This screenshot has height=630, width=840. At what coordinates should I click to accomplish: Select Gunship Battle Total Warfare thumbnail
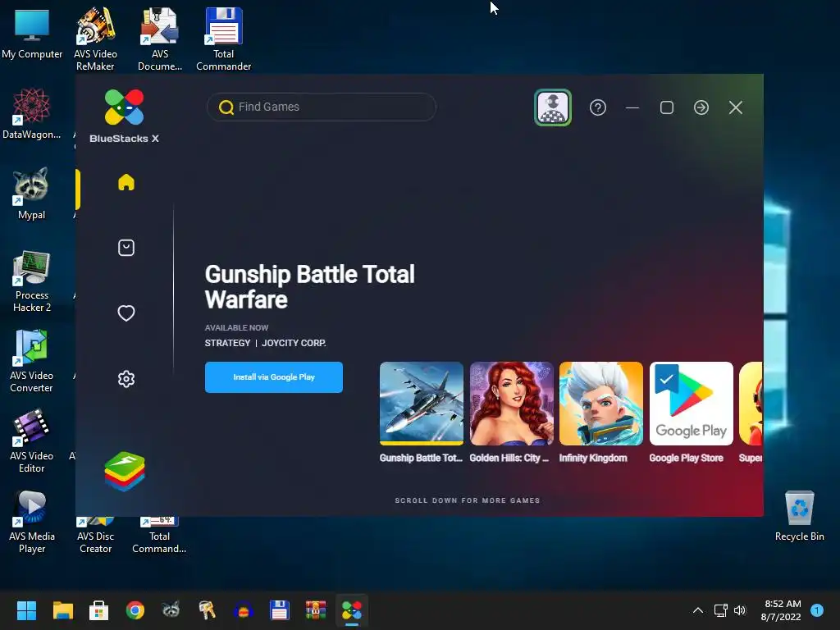coord(422,404)
